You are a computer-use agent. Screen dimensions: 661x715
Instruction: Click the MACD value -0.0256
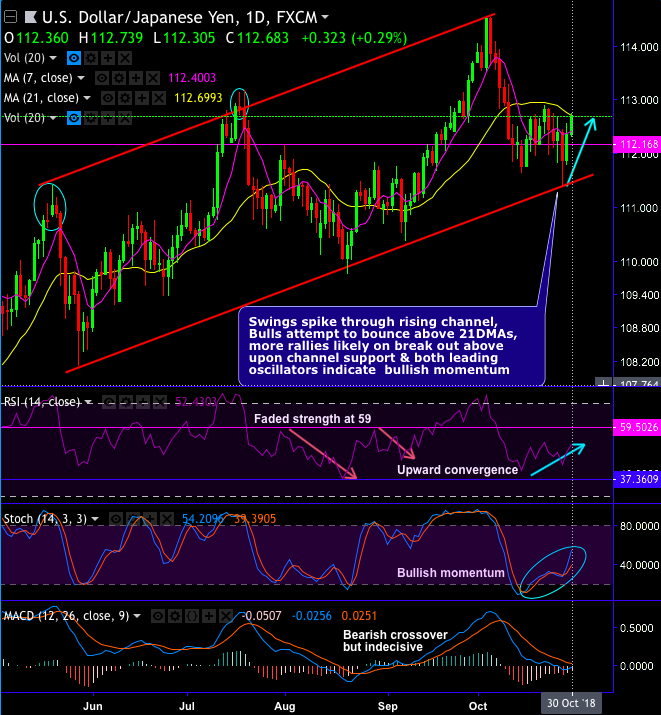(x=311, y=616)
